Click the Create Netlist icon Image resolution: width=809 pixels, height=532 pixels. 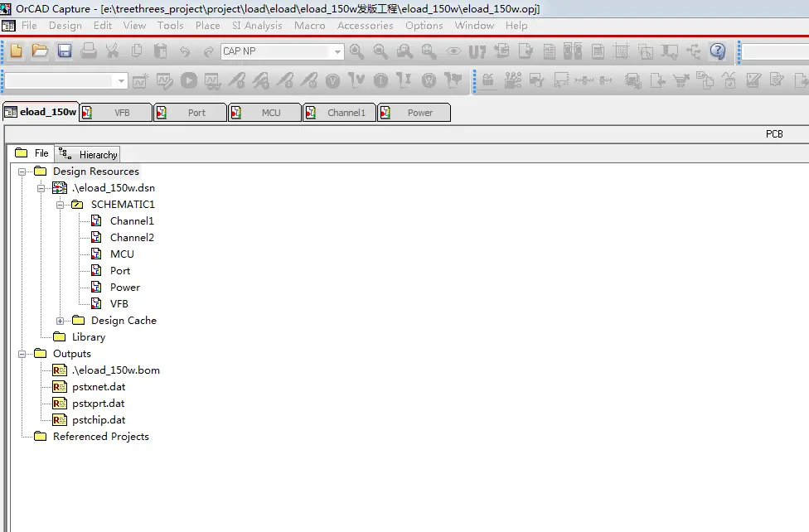point(550,51)
